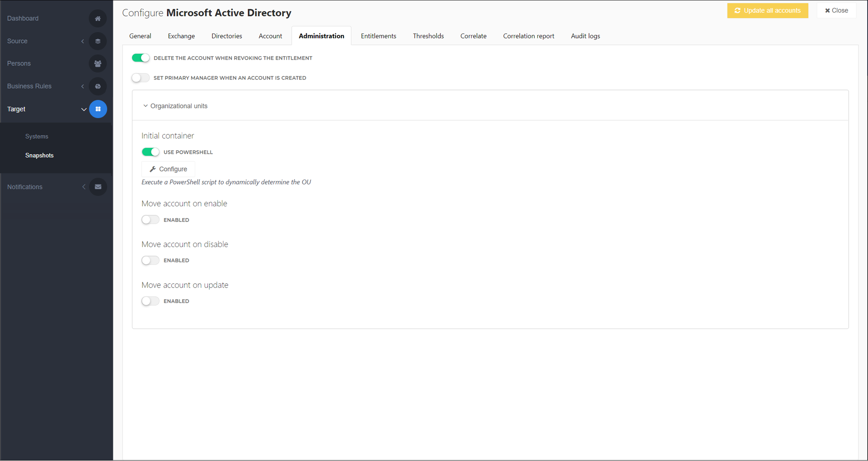Screen dimensions: 868x461
Task: Click Update all accounts button
Action: point(768,10)
